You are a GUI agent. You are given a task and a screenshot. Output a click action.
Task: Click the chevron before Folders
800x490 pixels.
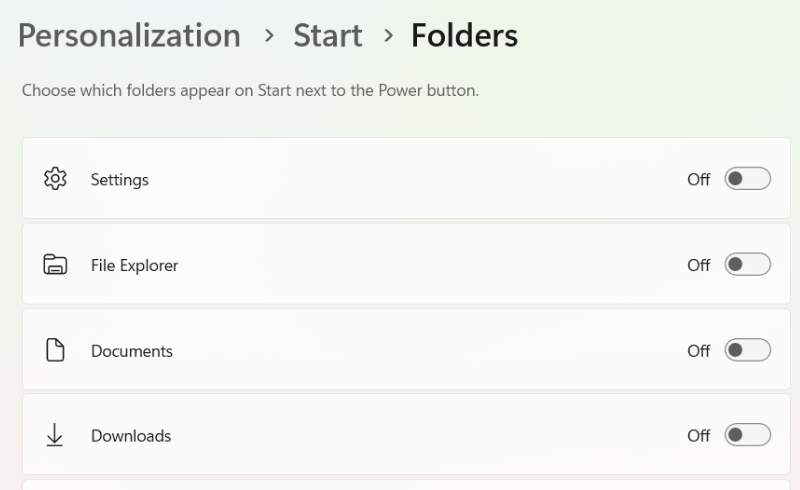(x=389, y=36)
